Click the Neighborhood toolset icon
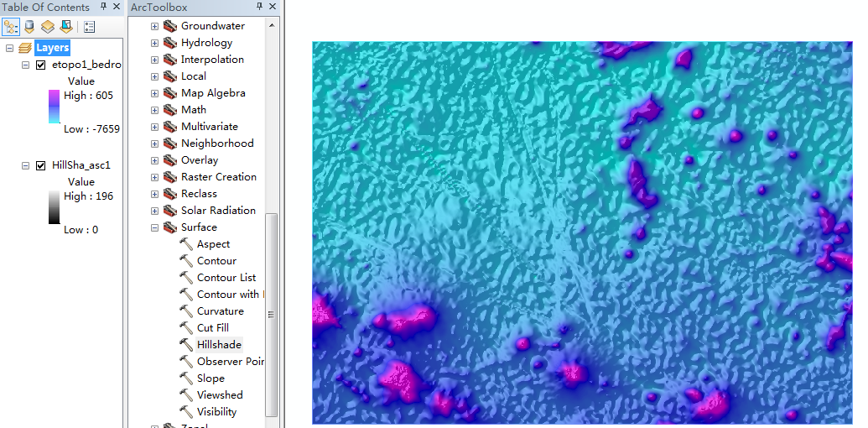Image resolution: width=868 pixels, height=428 pixels. (170, 144)
